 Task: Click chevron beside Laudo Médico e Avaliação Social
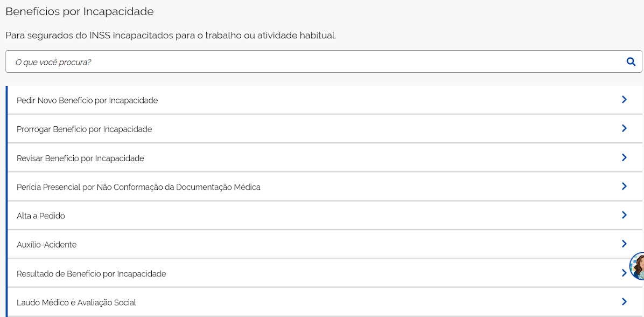point(624,301)
